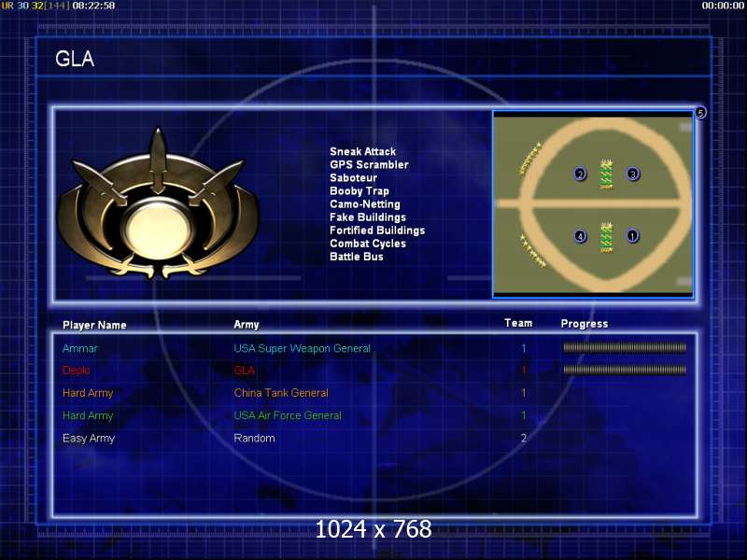Viewport: 747px width, 560px height.
Task: Click the lower supply stack on the map
Action: click(x=606, y=237)
